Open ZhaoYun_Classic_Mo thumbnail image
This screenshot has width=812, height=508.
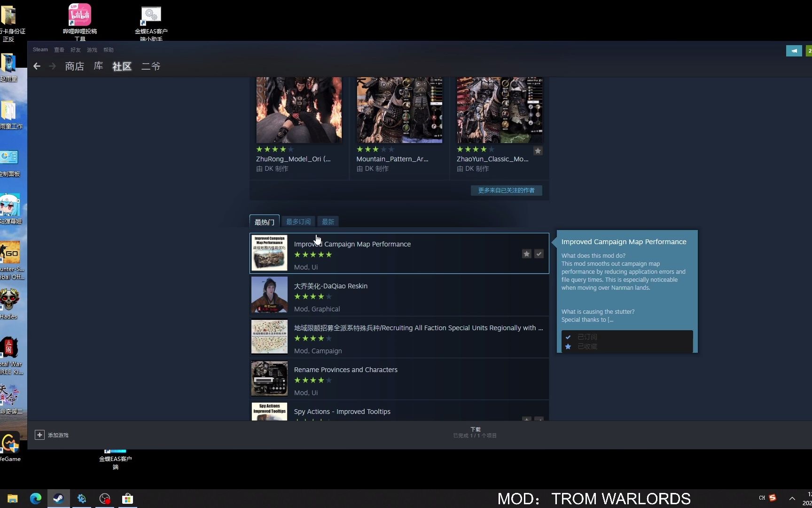(500, 110)
